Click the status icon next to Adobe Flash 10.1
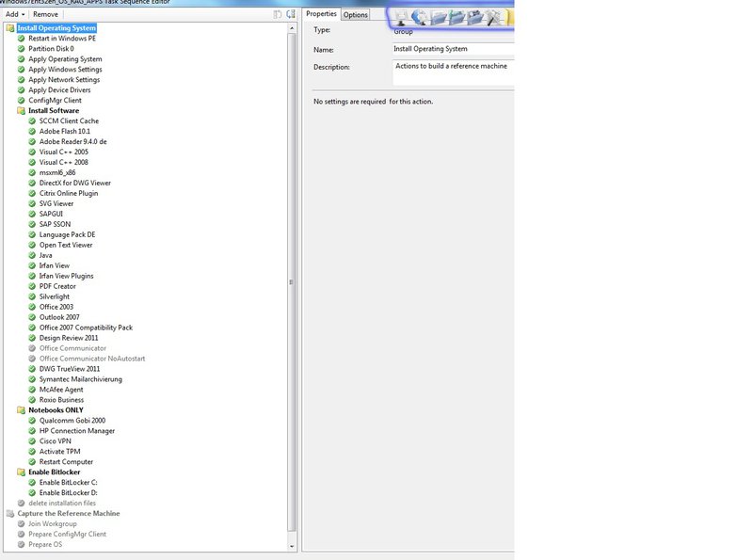 coord(32,131)
